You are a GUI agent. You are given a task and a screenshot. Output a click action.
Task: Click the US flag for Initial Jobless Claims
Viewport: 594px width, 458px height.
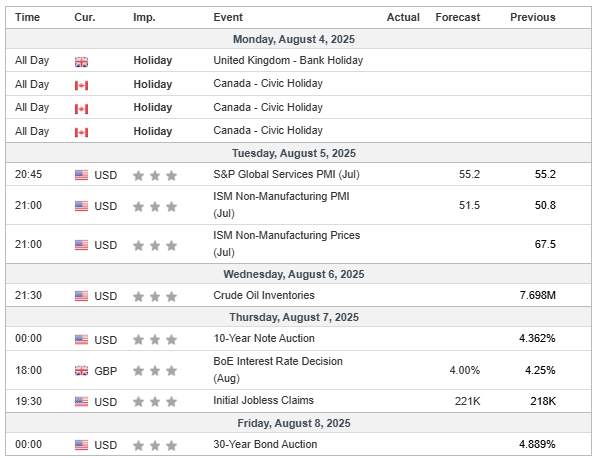tap(81, 402)
